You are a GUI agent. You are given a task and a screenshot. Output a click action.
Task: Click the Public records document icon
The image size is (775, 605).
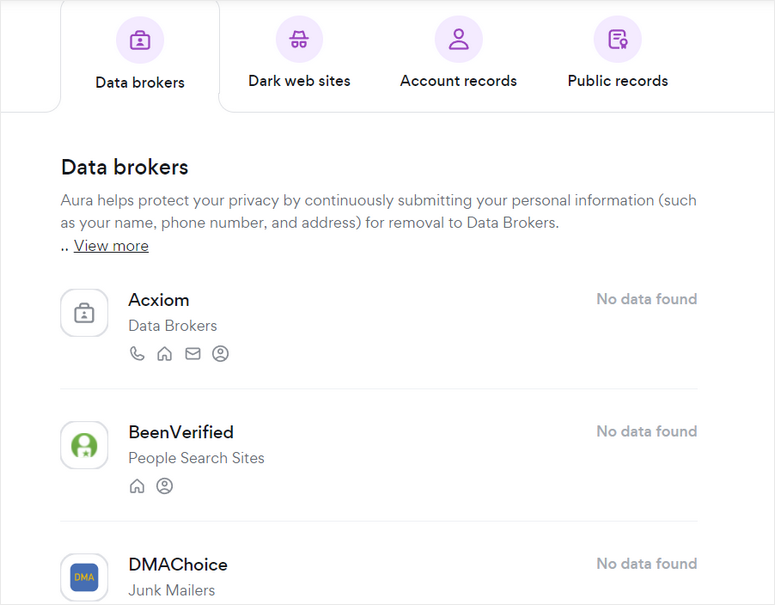(617, 40)
